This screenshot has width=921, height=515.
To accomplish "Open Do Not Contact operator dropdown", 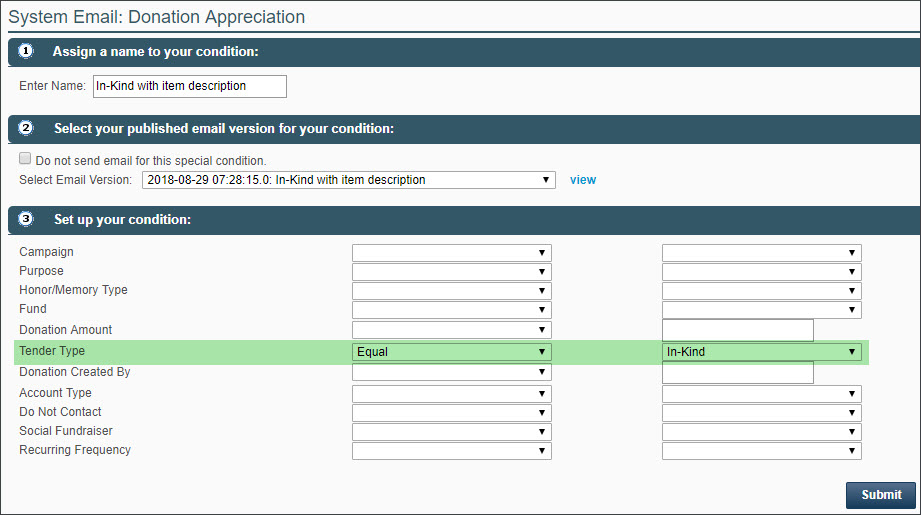I will [452, 413].
